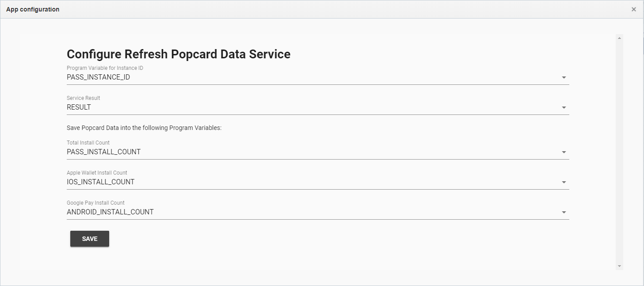Viewport: 644px width, 286px height.
Task: Click the Configure Refresh Popcard Data Service heading
Action: click(179, 54)
